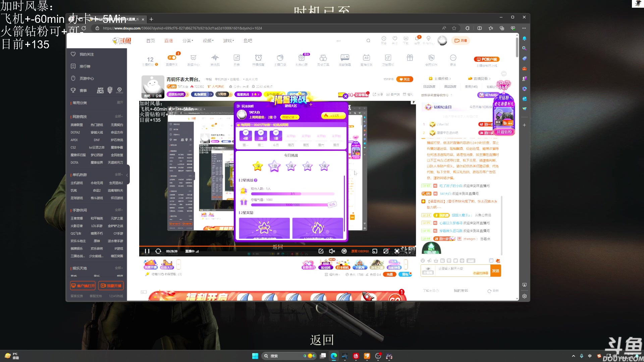The width and height of the screenshot is (644, 362).
Task: Open the 原画1080P60 quality selector
Action: tap(360, 251)
